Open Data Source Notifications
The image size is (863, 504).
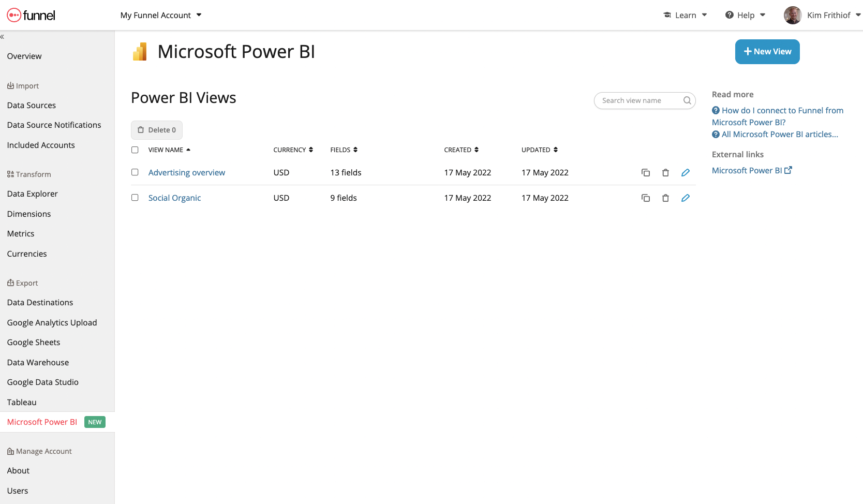point(54,125)
